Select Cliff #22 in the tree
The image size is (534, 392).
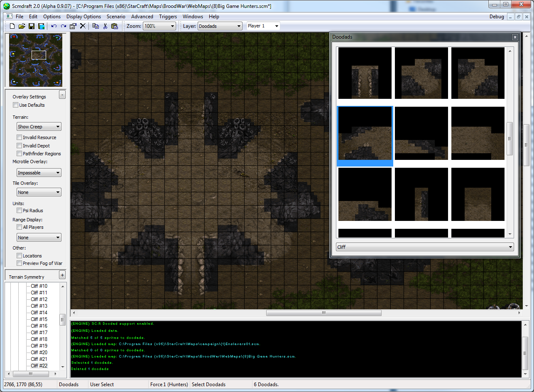point(39,366)
